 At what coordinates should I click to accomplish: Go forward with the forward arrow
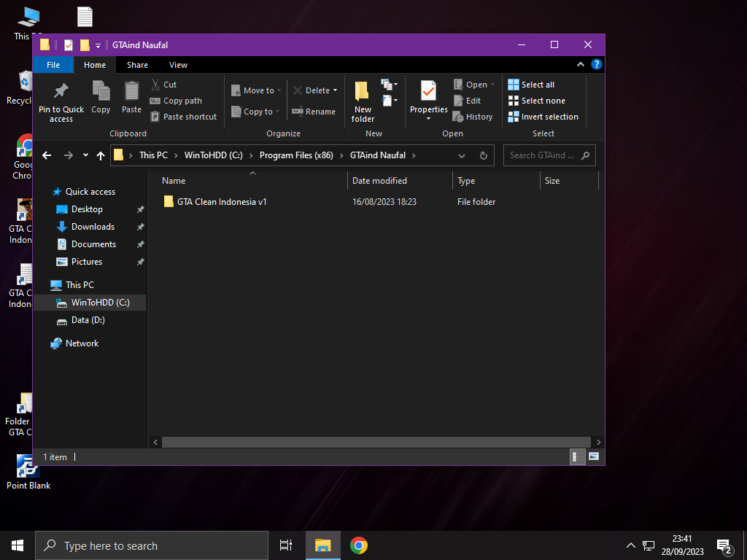tap(69, 155)
